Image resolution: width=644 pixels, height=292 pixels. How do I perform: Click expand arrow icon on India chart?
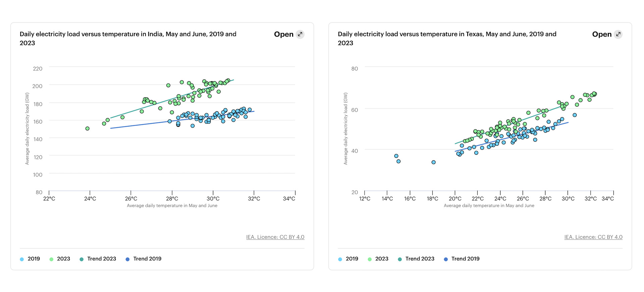tap(300, 34)
